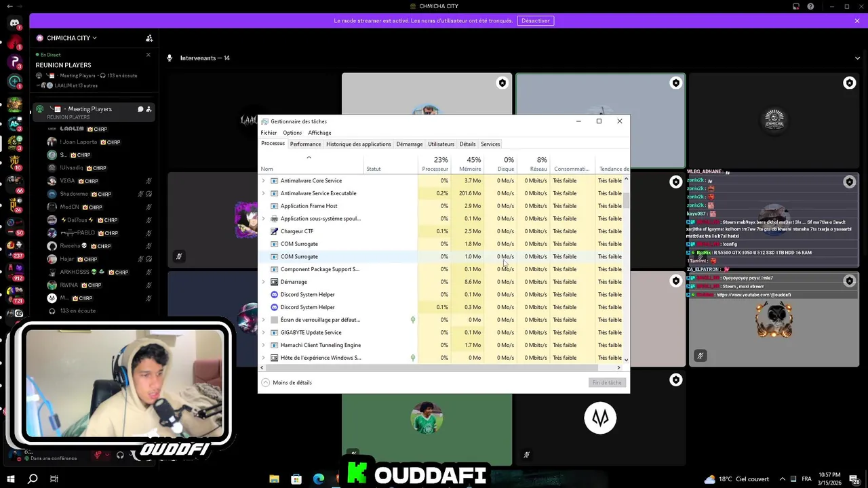Sort processes by Processeur column
Viewport: 868px width, 488px height.
click(x=434, y=164)
